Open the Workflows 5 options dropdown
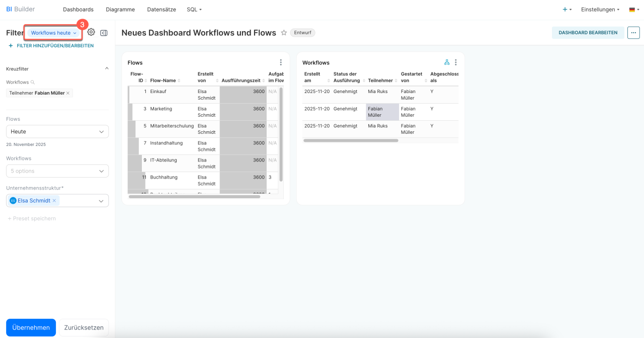644x338 pixels. click(x=57, y=171)
